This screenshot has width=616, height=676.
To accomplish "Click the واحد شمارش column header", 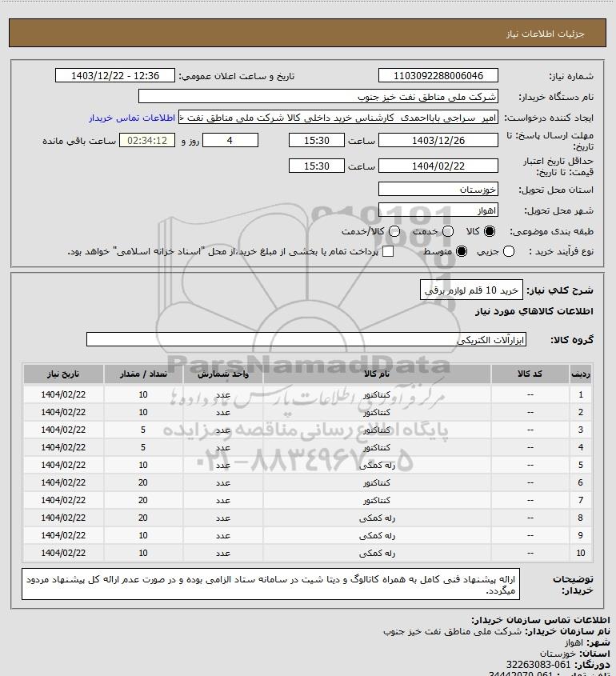I will (223, 374).
